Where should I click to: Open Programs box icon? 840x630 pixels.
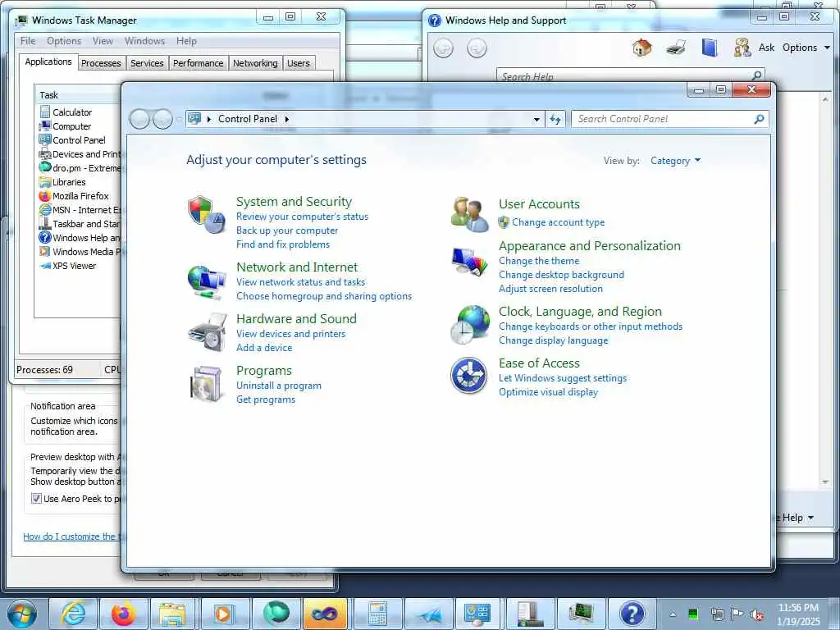(207, 384)
